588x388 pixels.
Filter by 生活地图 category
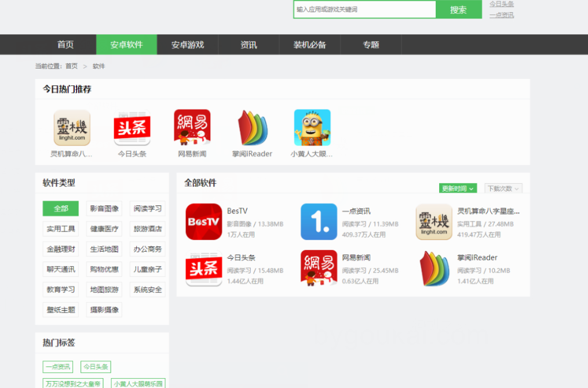coord(104,249)
